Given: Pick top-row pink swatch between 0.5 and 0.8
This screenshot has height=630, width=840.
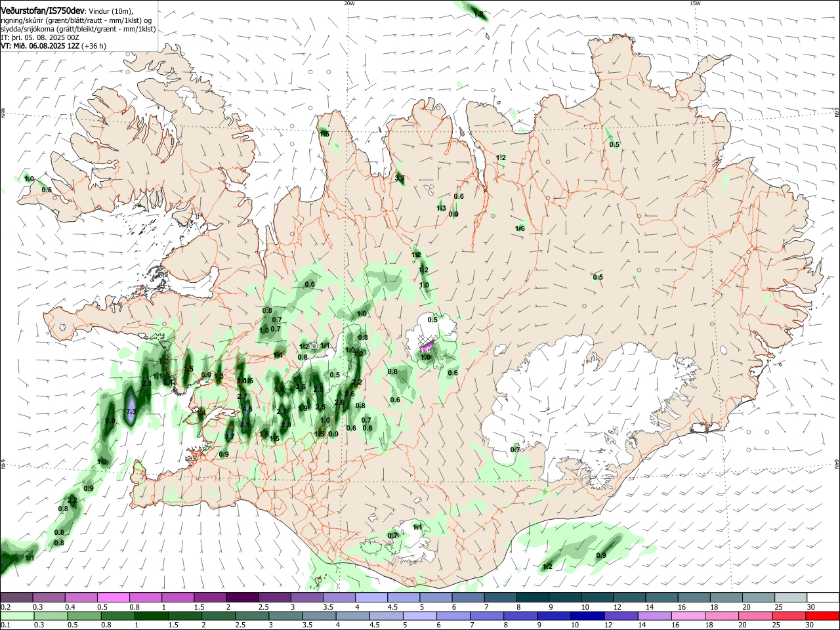Looking at the screenshot, I should pos(113,597).
